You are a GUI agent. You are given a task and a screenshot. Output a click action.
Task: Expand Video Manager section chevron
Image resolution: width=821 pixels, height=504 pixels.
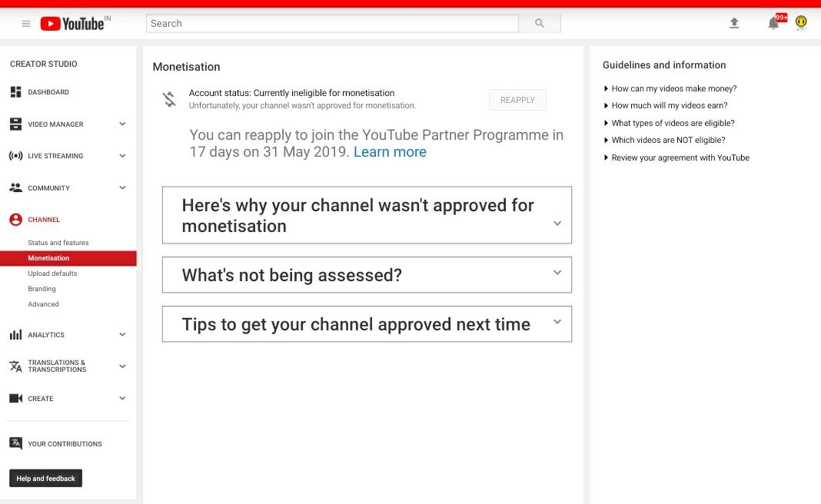[122, 124]
